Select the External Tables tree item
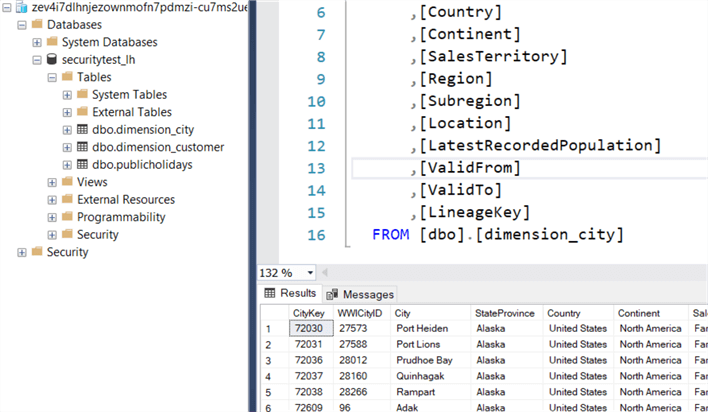708x412 pixels. tap(131, 112)
